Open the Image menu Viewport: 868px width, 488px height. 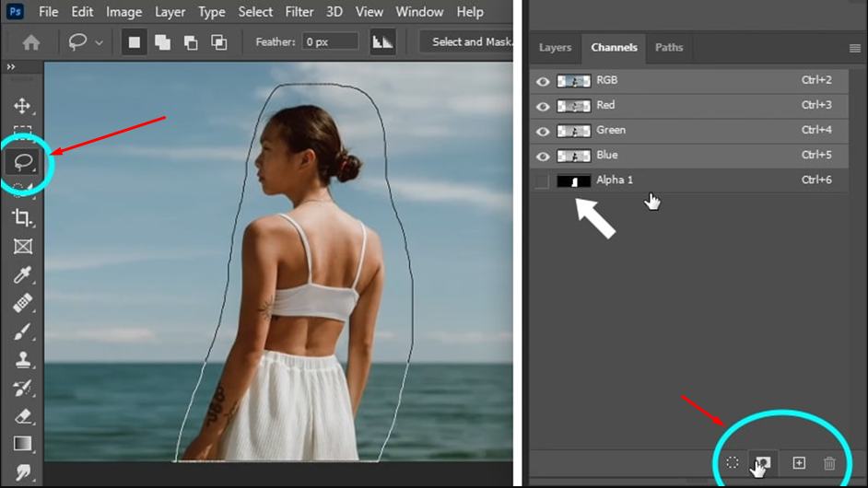pyautogui.click(x=124, y=12)
